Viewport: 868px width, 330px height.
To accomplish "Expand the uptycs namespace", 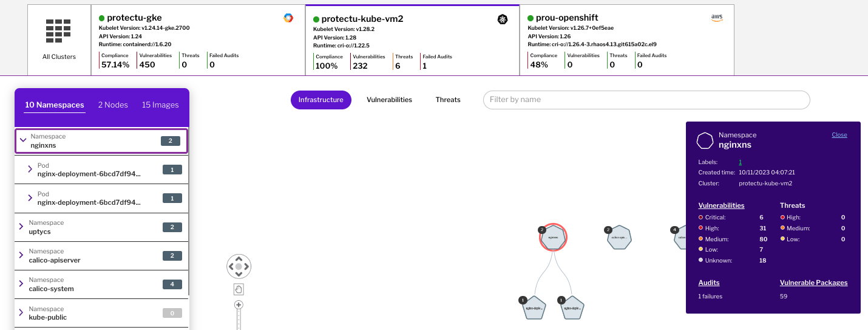I will coord(21,227).
